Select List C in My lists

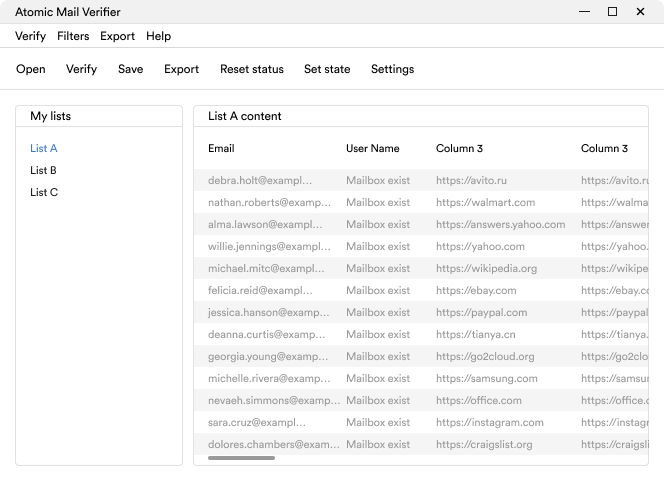coord(44,192)
